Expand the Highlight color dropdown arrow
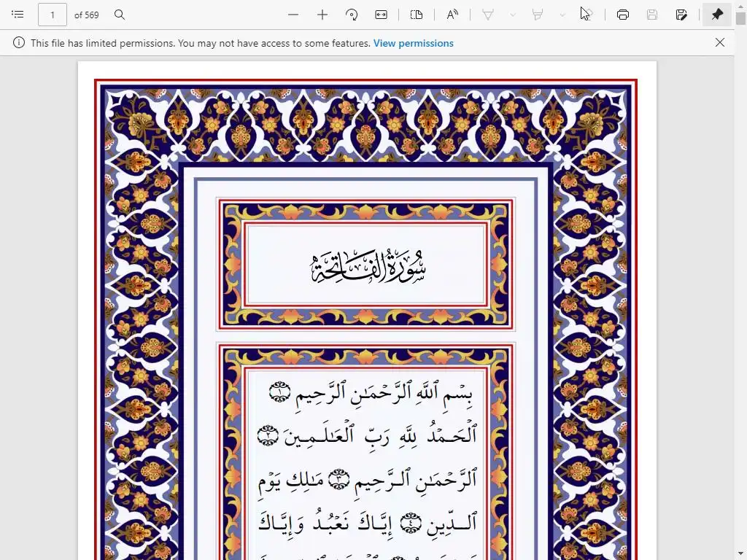 tap(562, 15)
